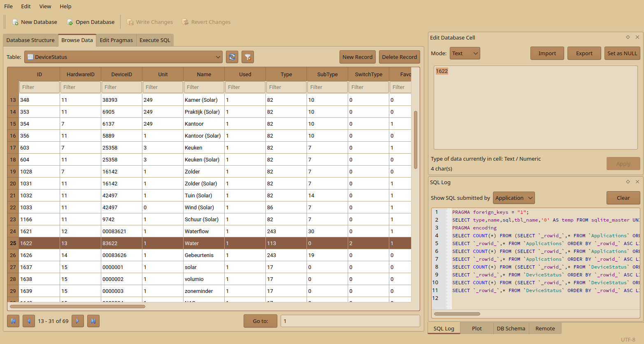Click the Open Database toolbar icon
The height and width of the screenshot is (344, 644).
tap(70, 22)
